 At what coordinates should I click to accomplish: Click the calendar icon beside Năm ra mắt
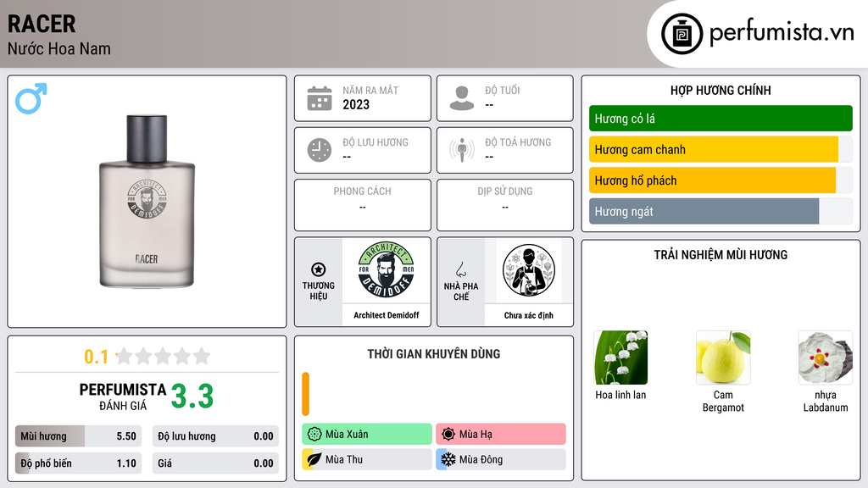(320, 98)
